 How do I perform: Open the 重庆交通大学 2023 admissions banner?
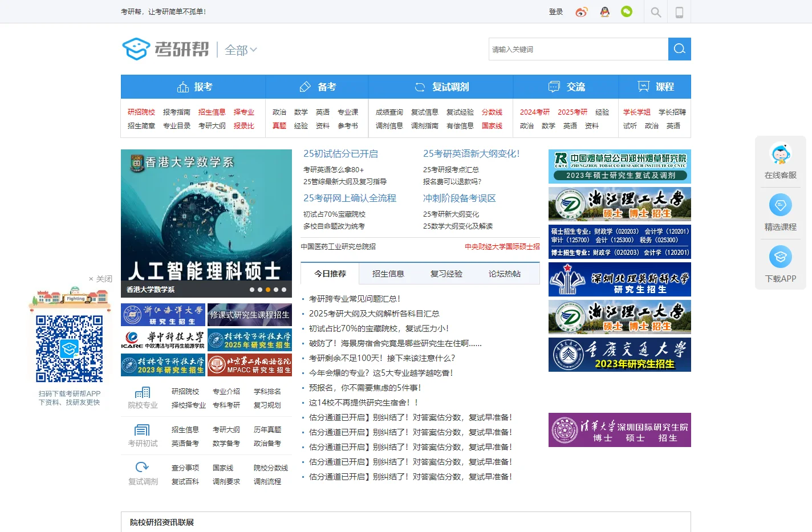pos(620,355)
